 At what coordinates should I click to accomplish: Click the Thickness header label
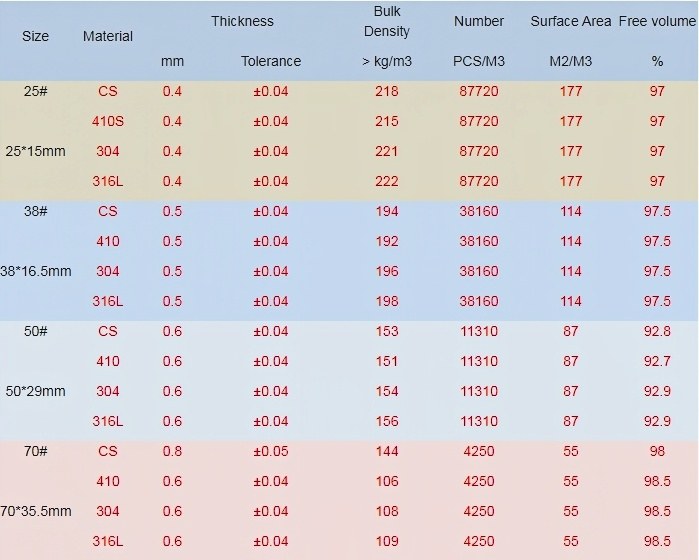coord(242,21)
